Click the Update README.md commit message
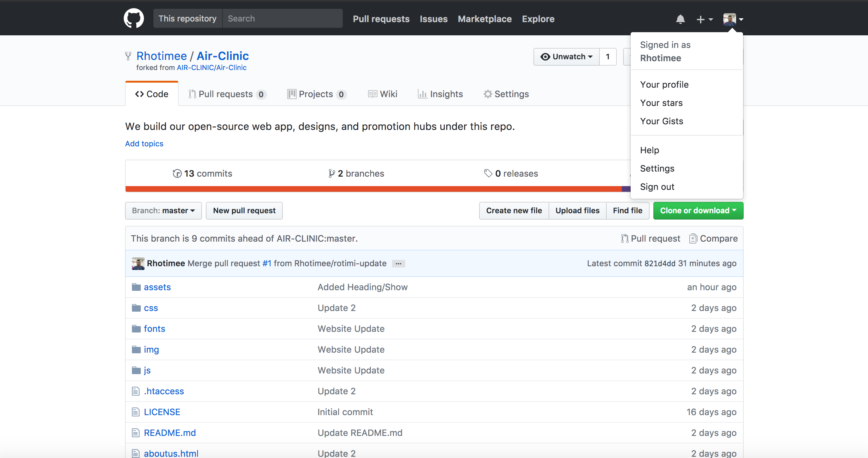 click(360, 433)
